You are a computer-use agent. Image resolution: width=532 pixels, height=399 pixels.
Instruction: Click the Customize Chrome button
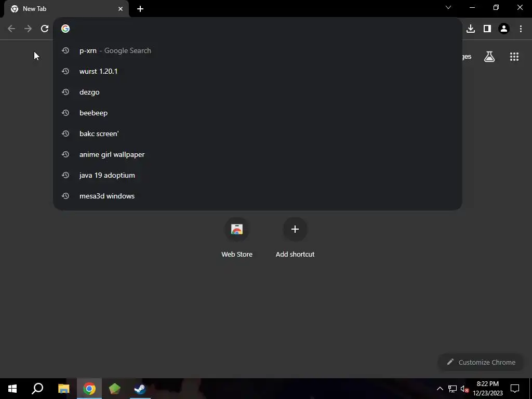[x=481, y=362]
